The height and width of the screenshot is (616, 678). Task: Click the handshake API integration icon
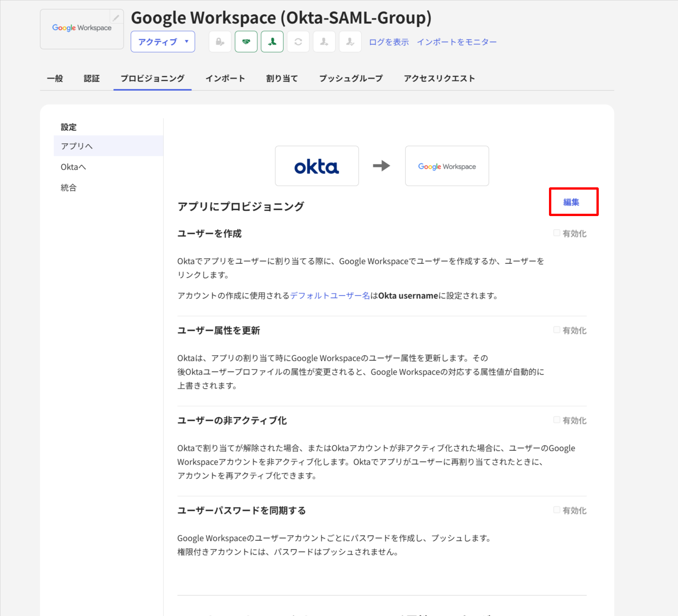(x=246, y=41)
